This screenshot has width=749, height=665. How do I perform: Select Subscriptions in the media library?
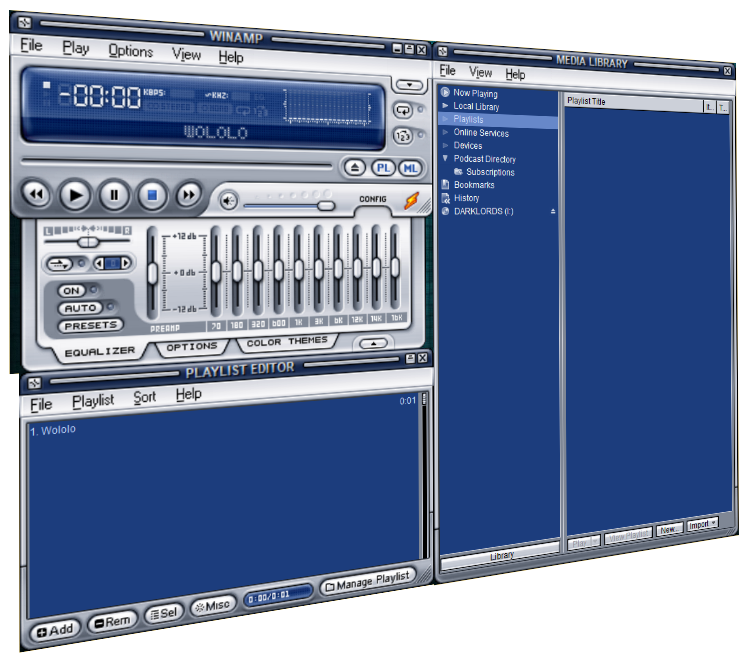(x=490, y=172)
